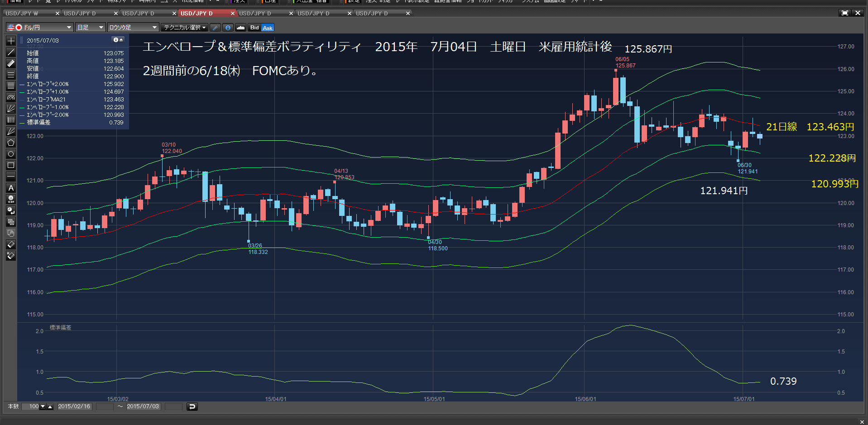Decrease the 本数 bar count with down arrow
The image size is (868, 425).
click(43, 406)
